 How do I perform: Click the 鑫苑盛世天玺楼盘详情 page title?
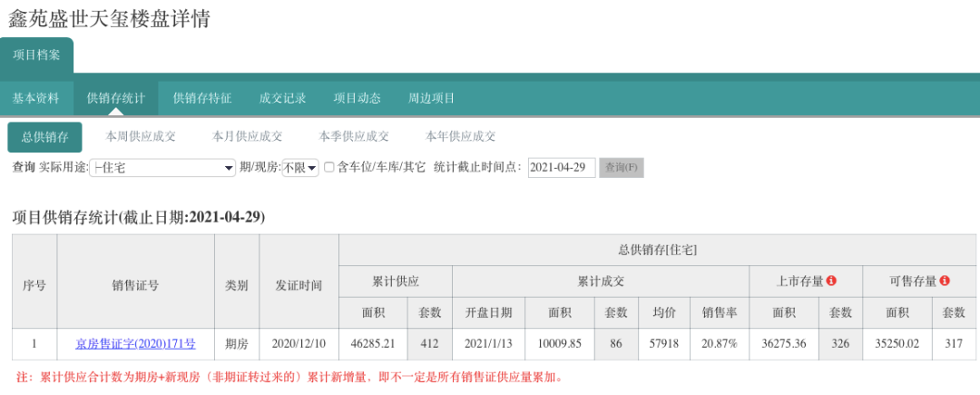click(x=110, y=18)
